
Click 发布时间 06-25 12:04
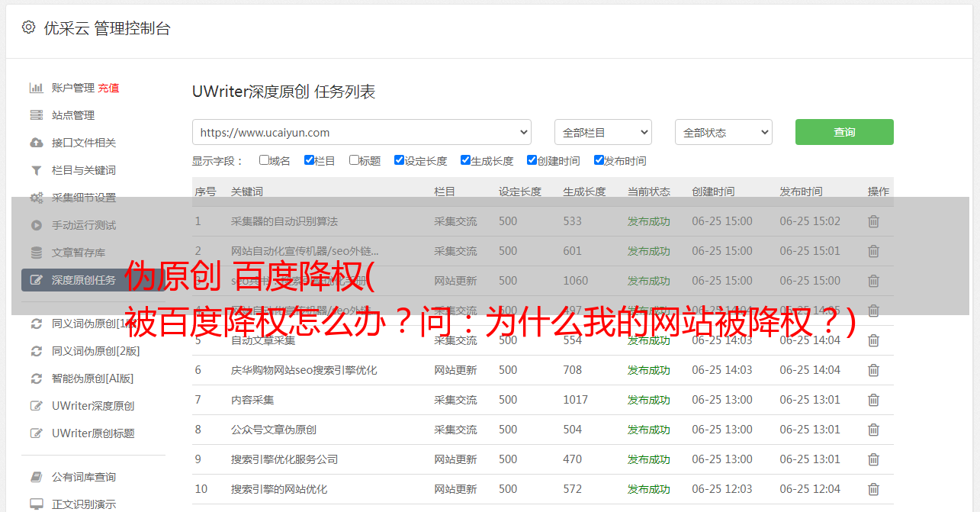[810, 489]
